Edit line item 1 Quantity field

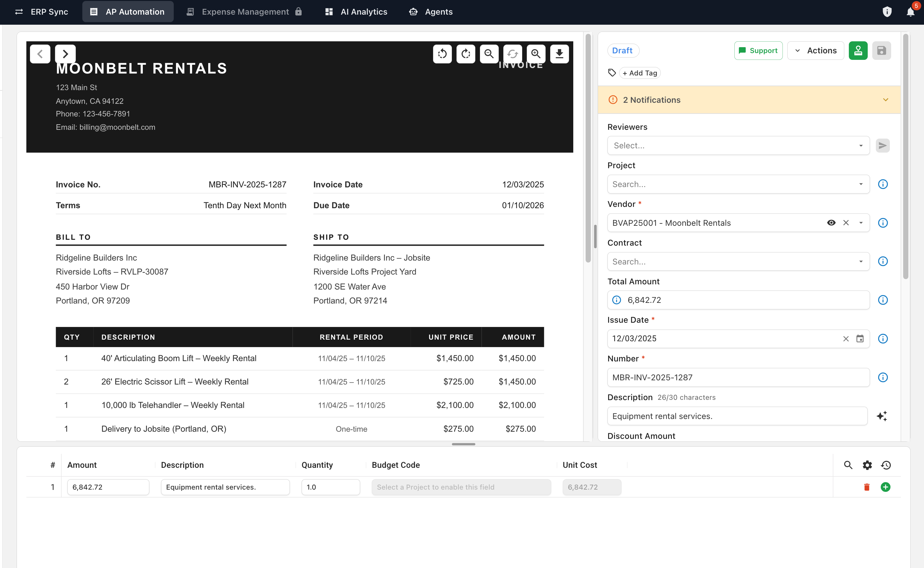pos(331,487)
